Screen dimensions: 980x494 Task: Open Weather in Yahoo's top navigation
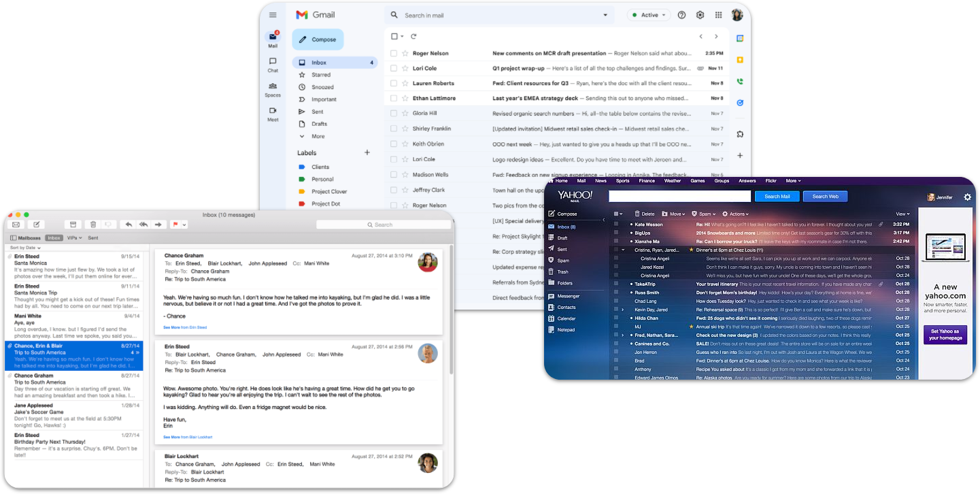pyautogui.click(x=672, y=181)
